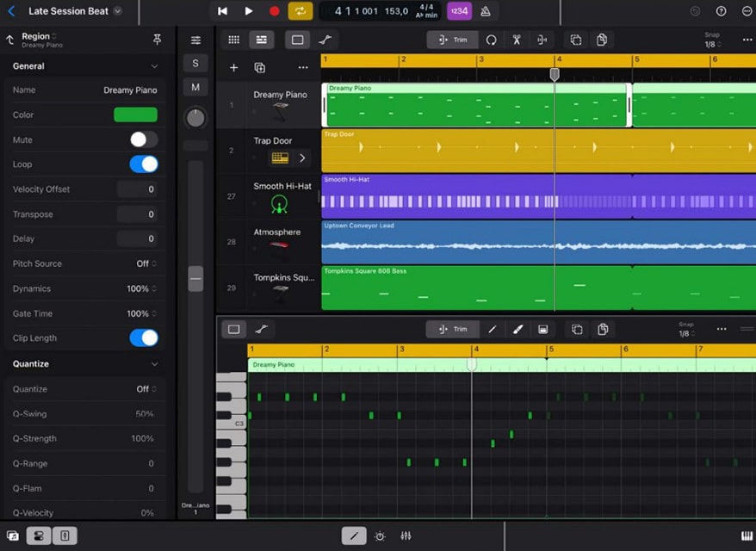The image size is (756, 551).
Task: Select the Trim tool in piano roll editor
Action: [453, 329]
